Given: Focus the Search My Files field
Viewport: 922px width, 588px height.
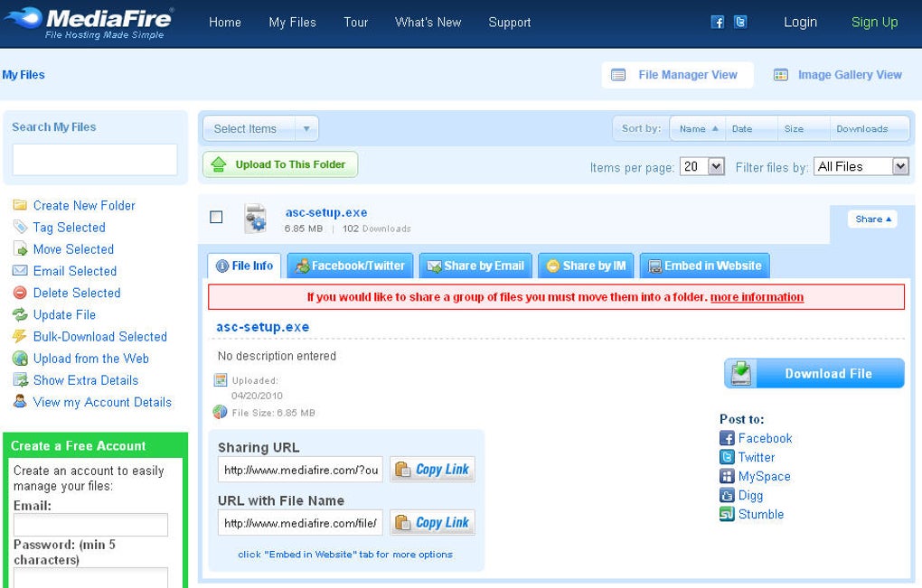Looking at the screenshot, I should click(95, 159).
